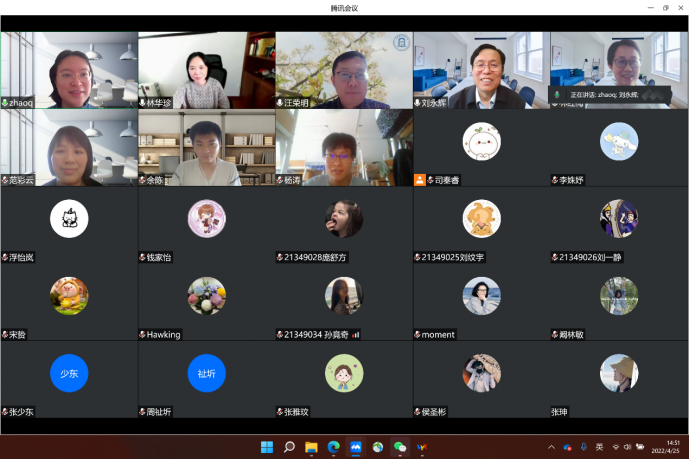Open WeChat from the taskbar
Viewport: 689px width, 460px height.
pyautogui.click(x=400, y=447)
